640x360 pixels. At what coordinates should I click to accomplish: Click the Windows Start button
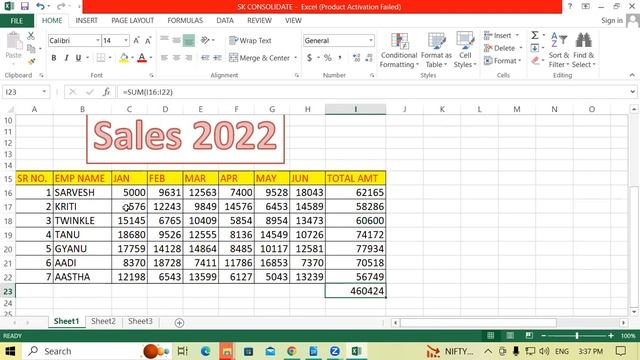pos(10,351)
